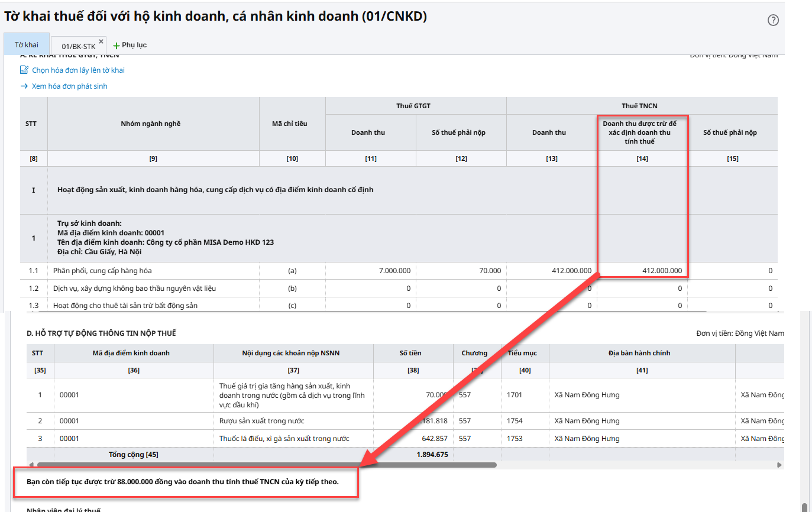Open the Xem hóa đơn phát sinh link
The image size is (812, 512).
tap(69, 86)
